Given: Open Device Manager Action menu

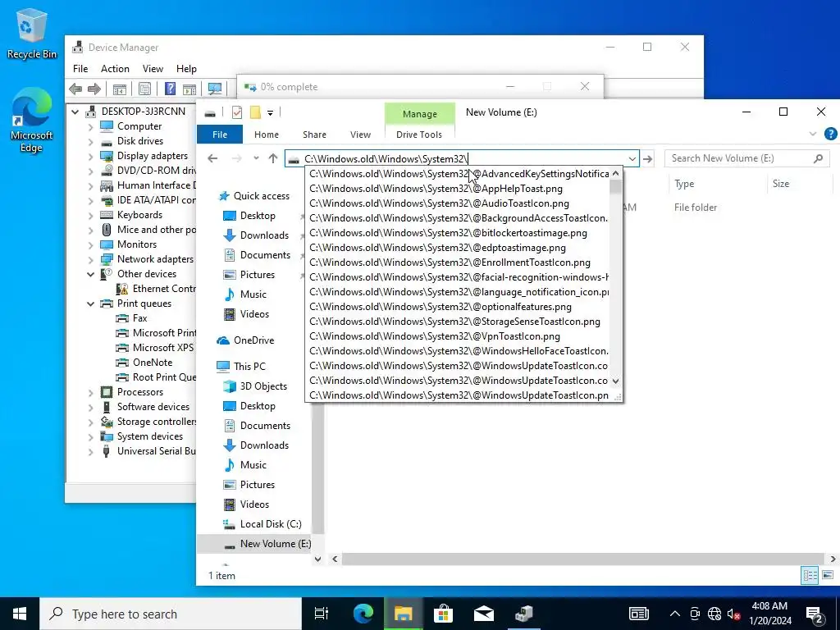Looking at the screenshot, I should (115, 69).
